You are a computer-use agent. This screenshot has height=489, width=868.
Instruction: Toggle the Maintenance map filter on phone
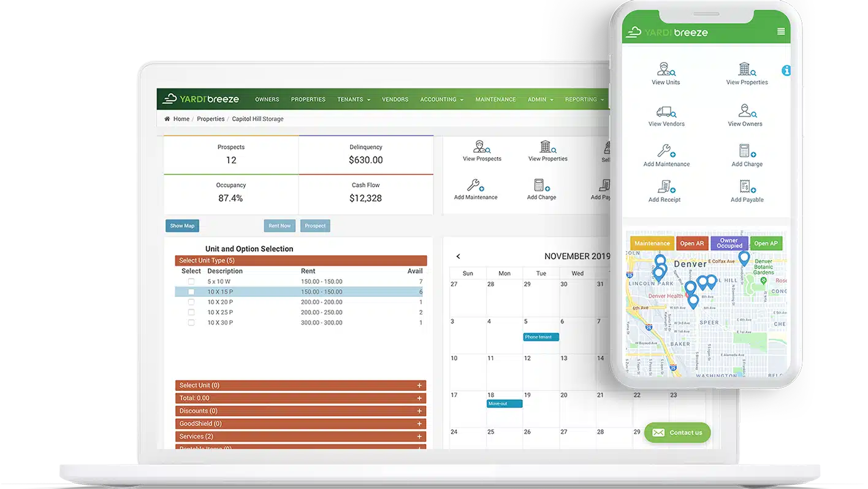click(652, 244)
